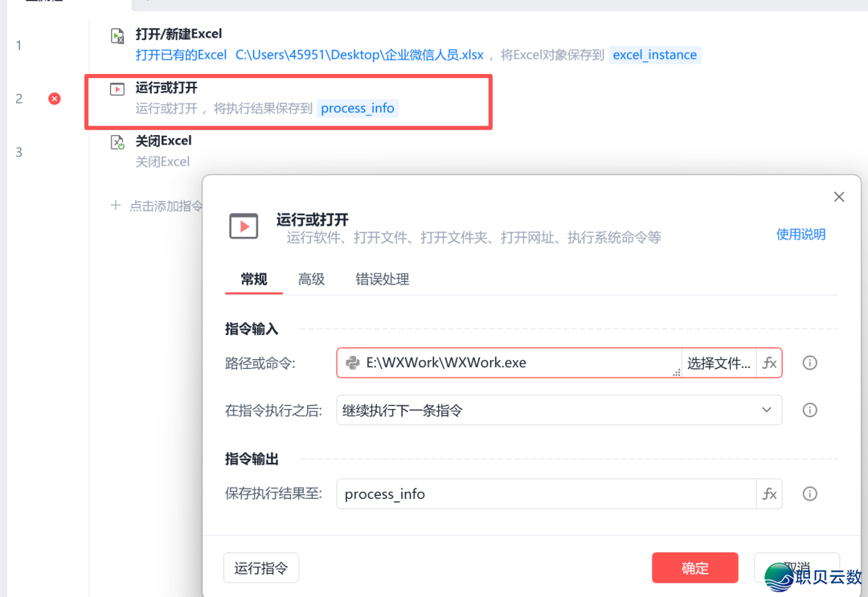Switch to the 高级 tab
868x597 pixels.
311,279
